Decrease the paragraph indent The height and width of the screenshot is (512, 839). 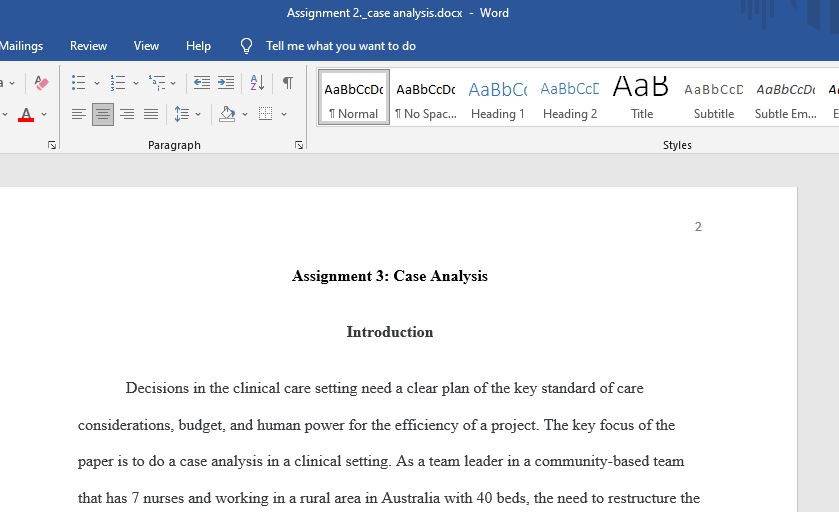202,83
